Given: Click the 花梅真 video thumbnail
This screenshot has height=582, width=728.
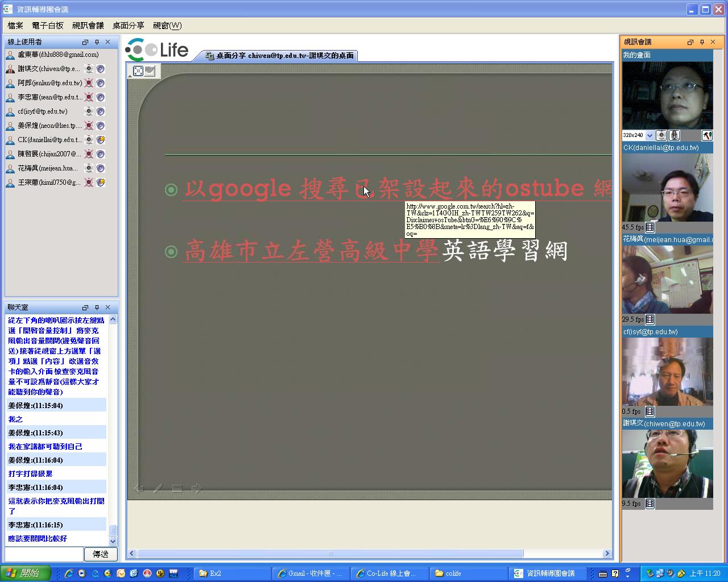Looking at the screenshot, I should click(x=667, y=280).
